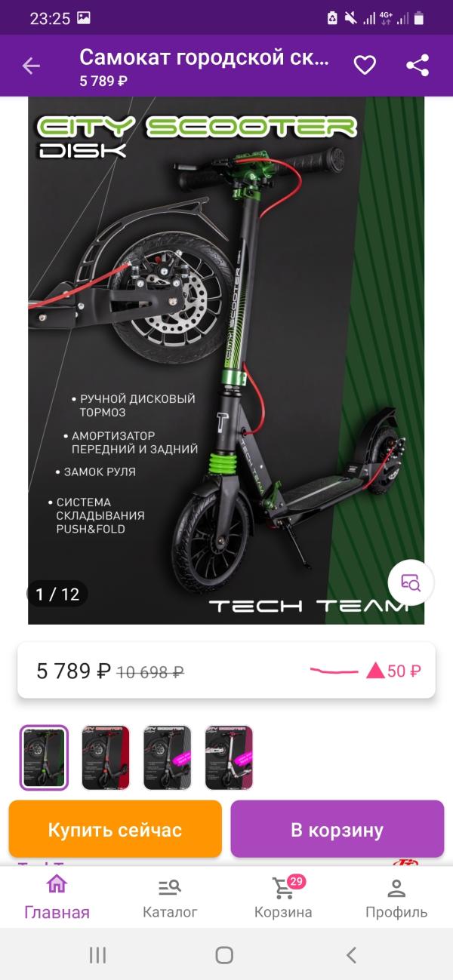Open price history chart with 50 ₽ rise
Viewport: 453px width, 980px height.
(365, 670)
